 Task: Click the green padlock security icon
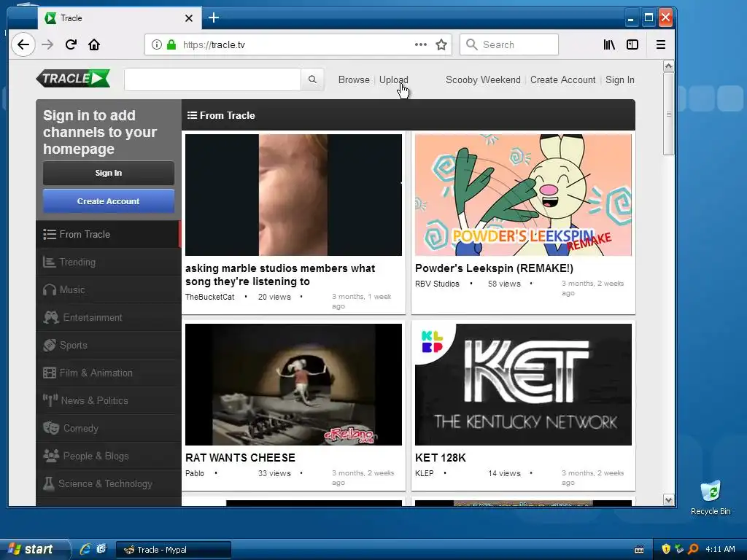tap(171, 44)
